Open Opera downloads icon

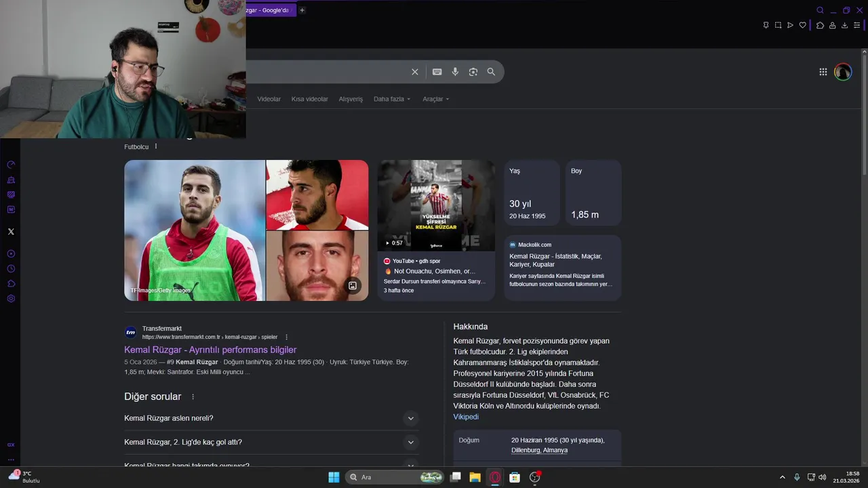pos(845,25)
